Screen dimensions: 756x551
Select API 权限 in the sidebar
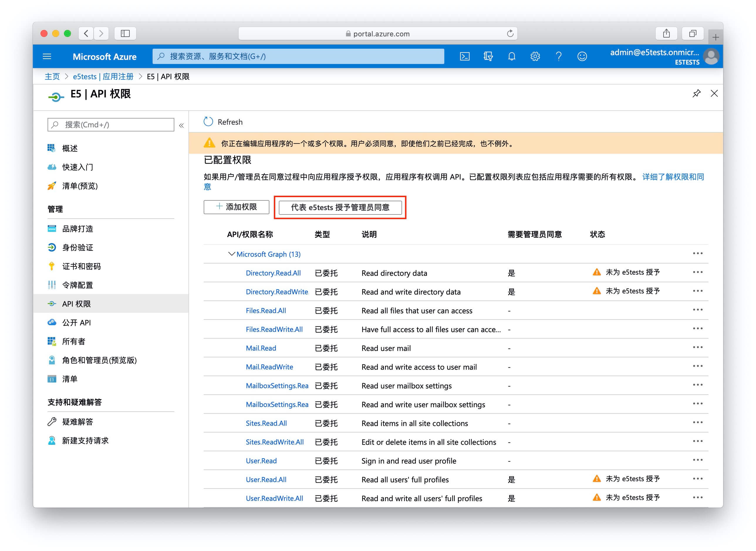[111, 303]
